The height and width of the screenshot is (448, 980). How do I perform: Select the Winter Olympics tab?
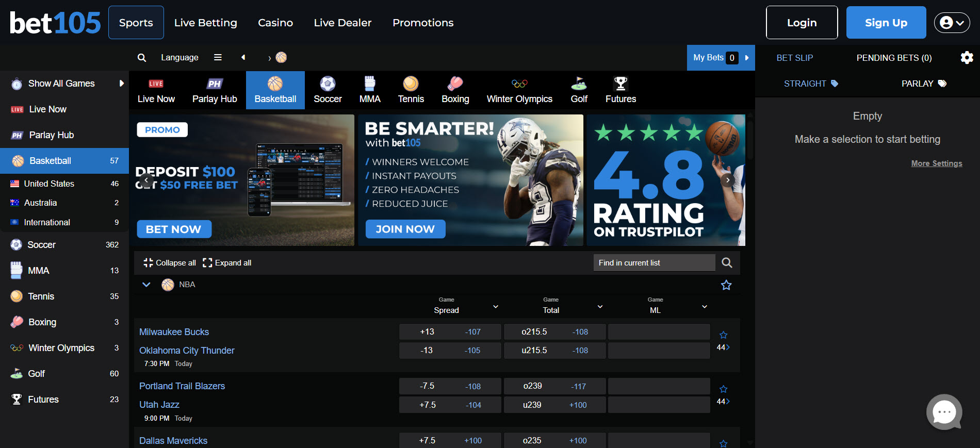click(x=519, y=90)
